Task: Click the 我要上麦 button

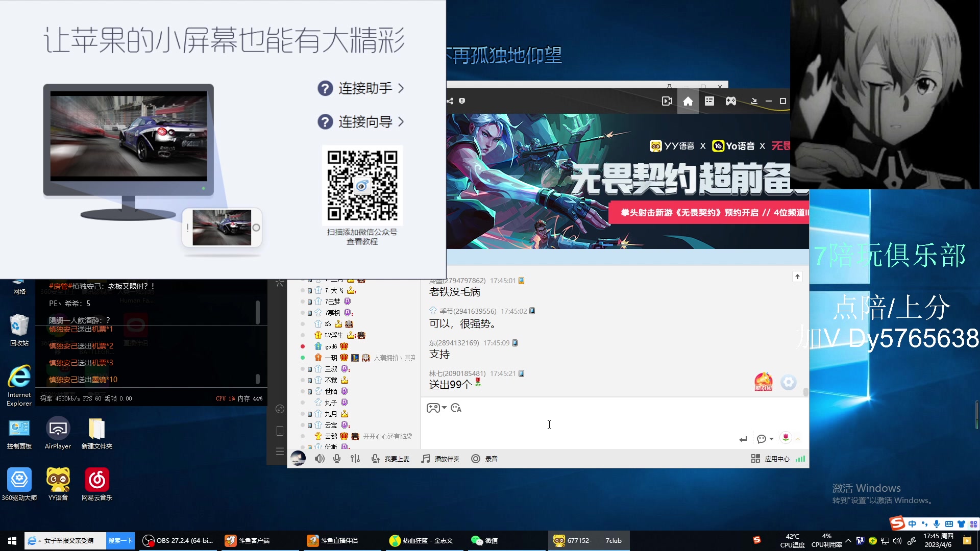Action: [x=390, y=459]
